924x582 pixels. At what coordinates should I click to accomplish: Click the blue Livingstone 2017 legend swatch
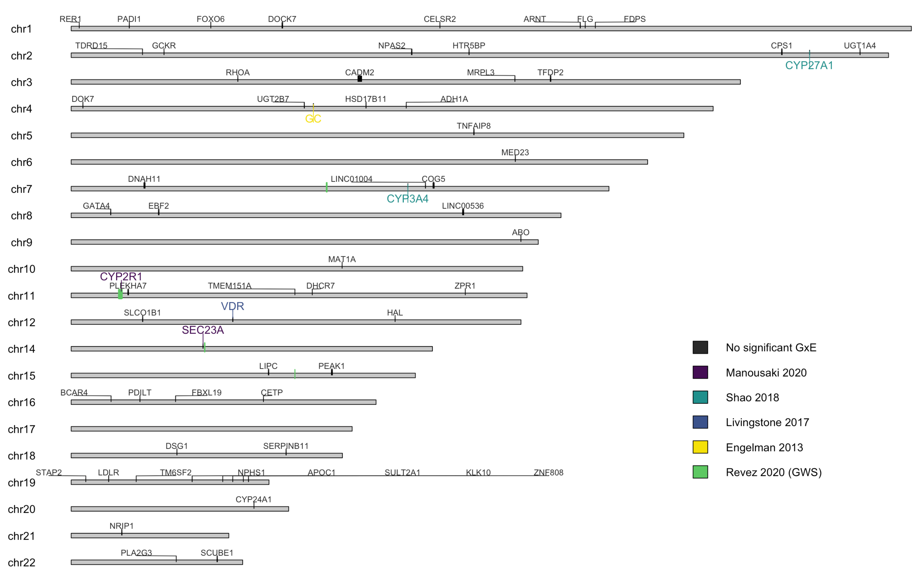point(700,422)
